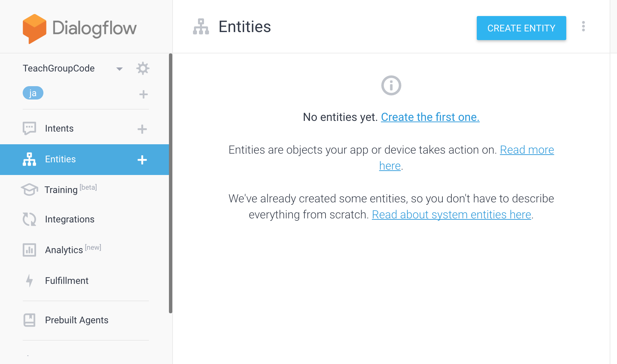Select the ja language badge

33,93
